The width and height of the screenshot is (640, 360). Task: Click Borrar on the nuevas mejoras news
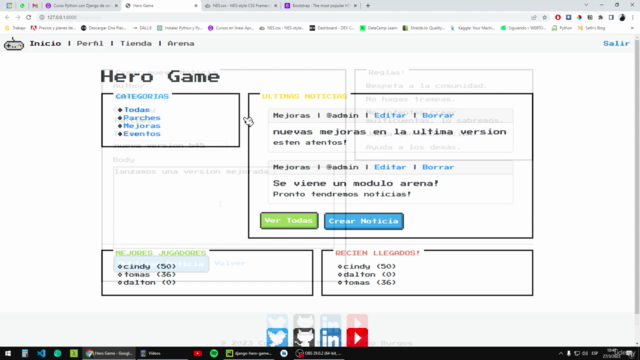[x=438, y=116]
